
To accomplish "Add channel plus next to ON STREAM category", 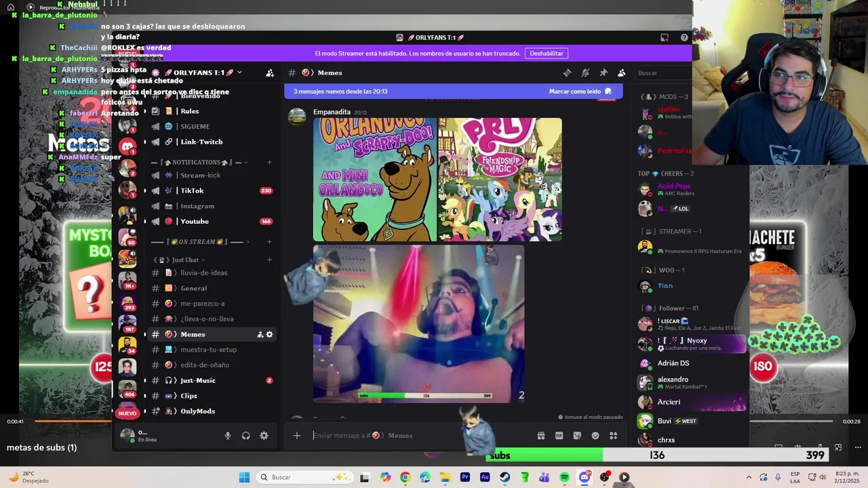I will click(269, 242).
